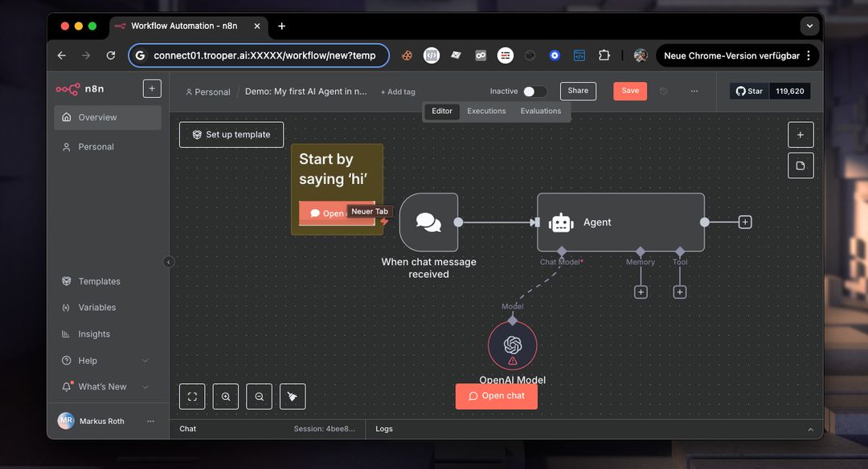Expand the bottom panel with chevron

point(810,429)
